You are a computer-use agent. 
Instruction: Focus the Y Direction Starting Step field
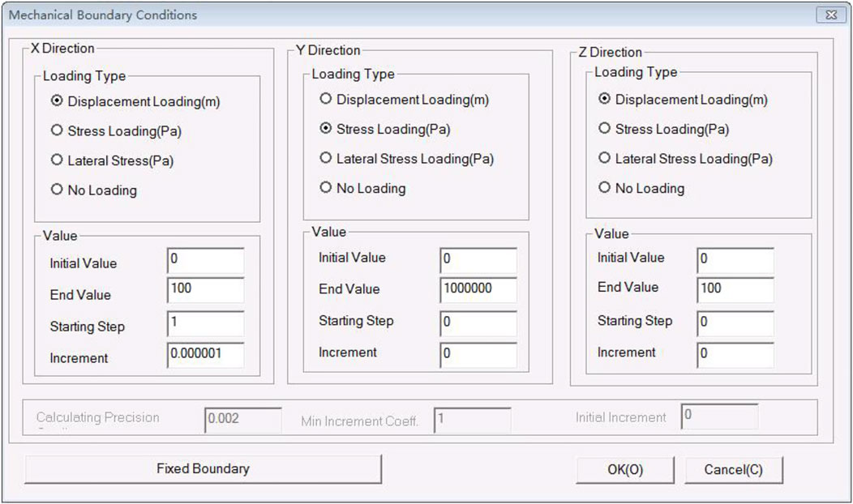point(478,323)
